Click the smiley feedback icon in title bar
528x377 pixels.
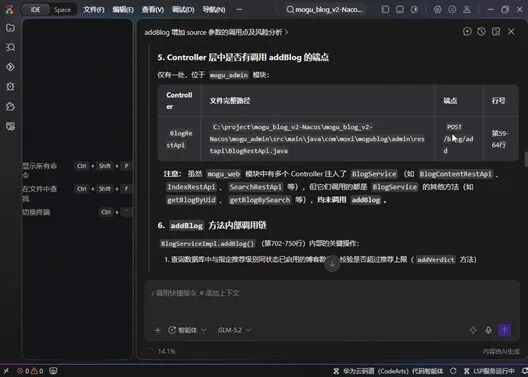click(x=452, y=9)
